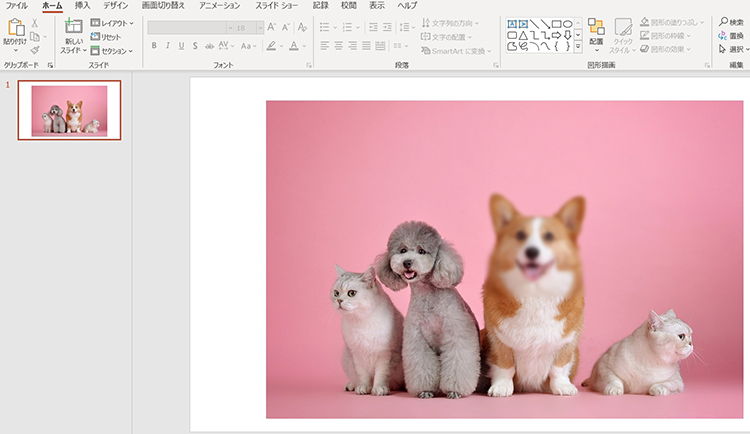The height and width of the screenshot is (434, 750).
Task: Select slide 1 thumbnail in the panel
Action: pos(69,110)
